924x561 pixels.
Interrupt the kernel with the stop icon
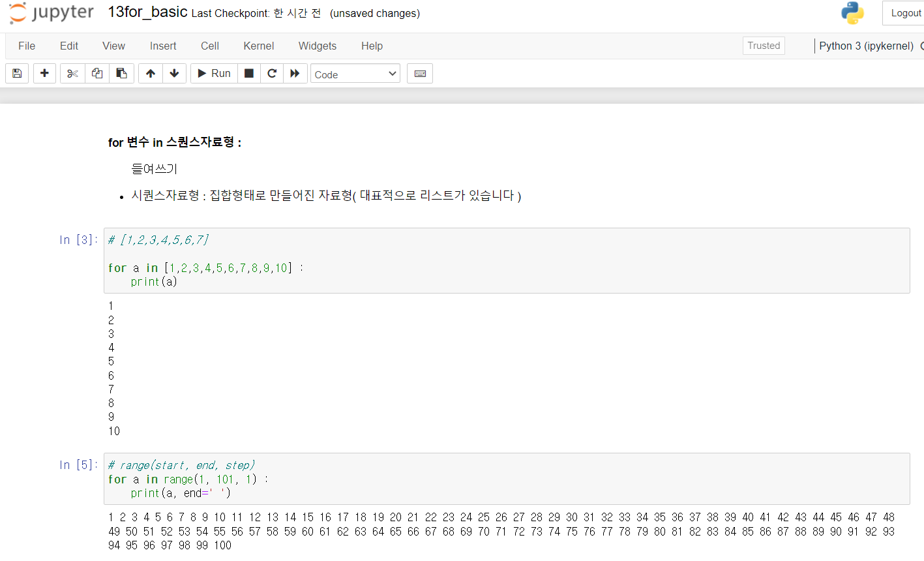pos(248,73)
